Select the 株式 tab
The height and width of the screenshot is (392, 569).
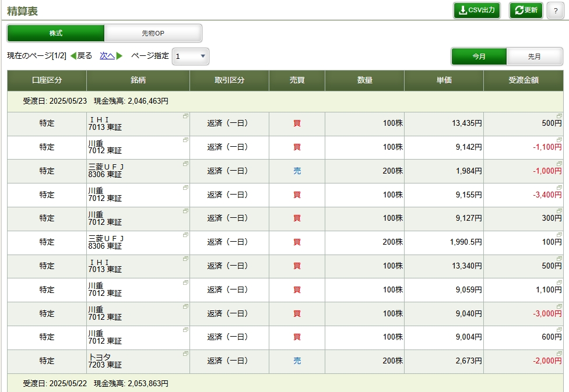point(56,33)
